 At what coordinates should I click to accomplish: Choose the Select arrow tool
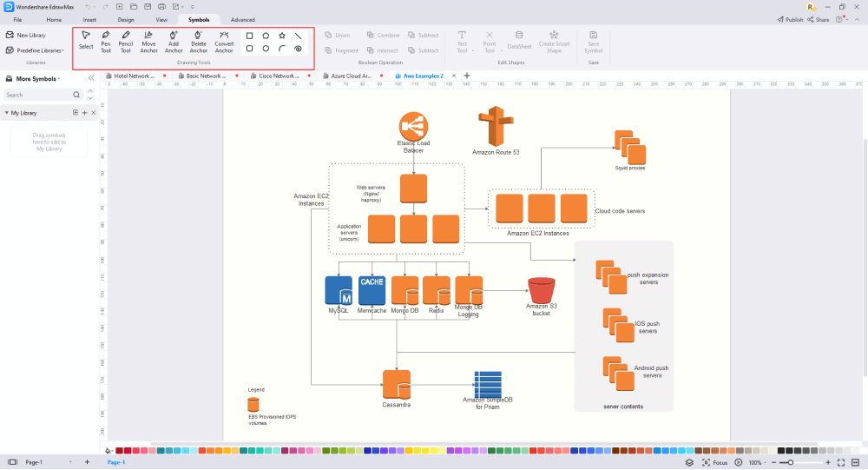click(86, 41)
